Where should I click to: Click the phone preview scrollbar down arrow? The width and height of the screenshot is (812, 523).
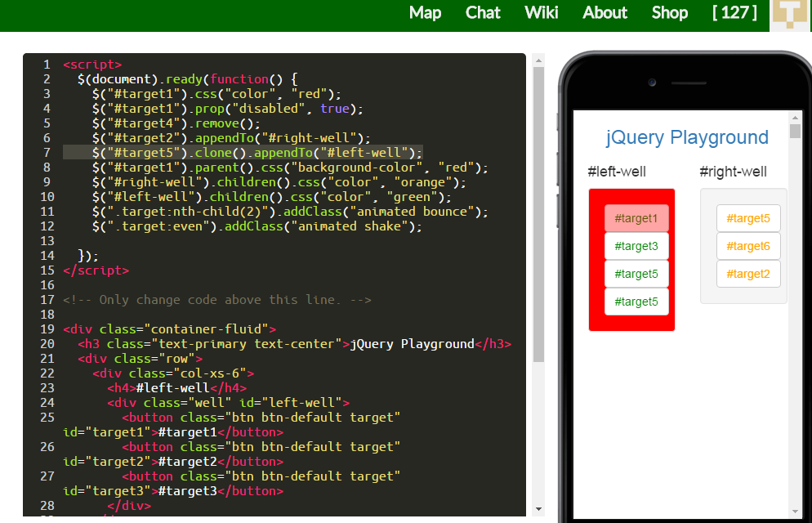795,512
